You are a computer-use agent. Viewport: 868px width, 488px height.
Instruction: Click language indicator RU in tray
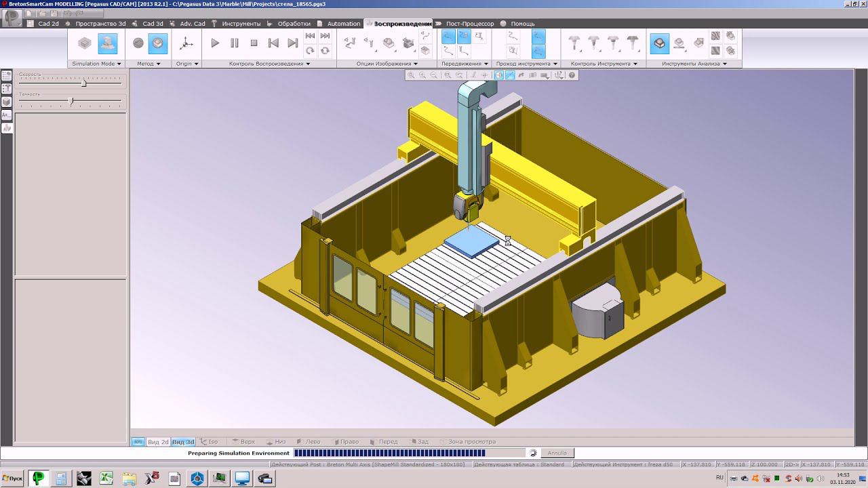(720, 478)
